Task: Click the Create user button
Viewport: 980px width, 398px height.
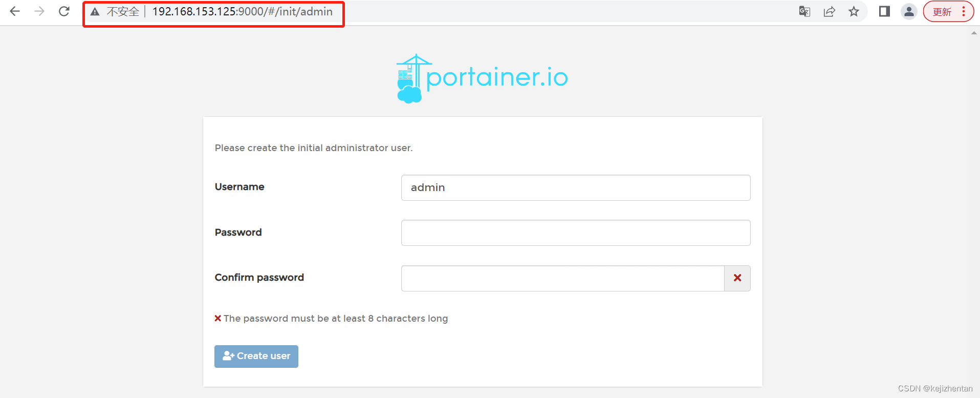Action: [x=256, y=357]
